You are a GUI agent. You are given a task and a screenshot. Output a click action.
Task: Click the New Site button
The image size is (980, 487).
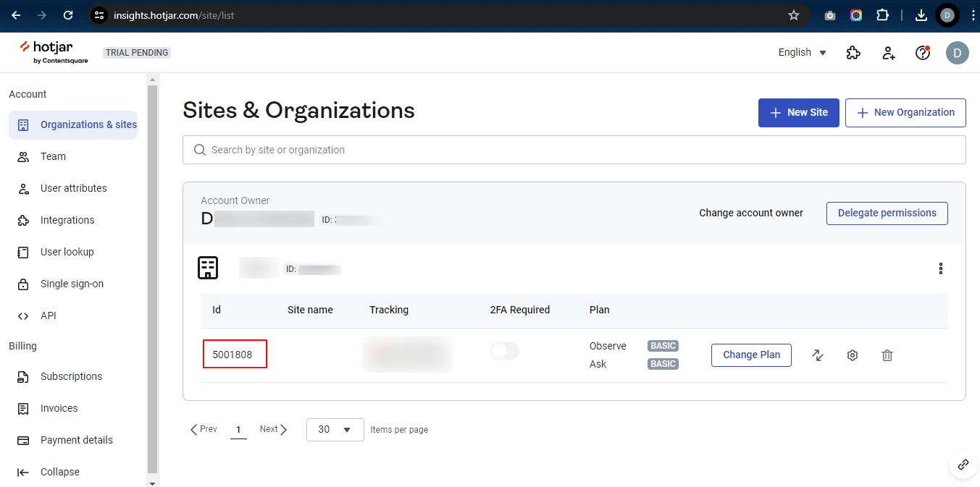point(799,113)
